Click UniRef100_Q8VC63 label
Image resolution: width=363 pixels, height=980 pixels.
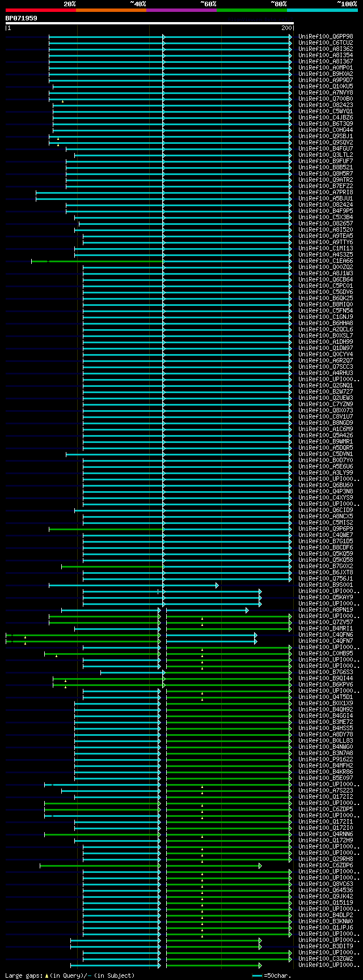[326, 884]
